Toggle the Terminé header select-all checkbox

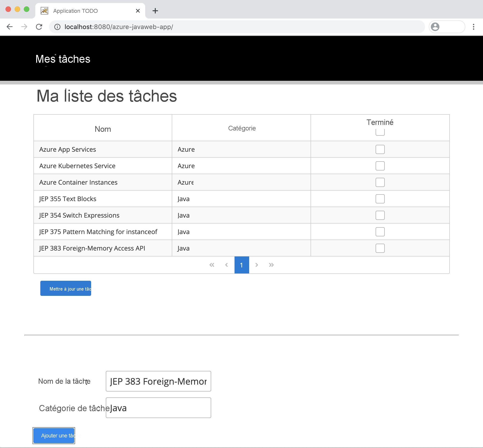click(380, 132)
